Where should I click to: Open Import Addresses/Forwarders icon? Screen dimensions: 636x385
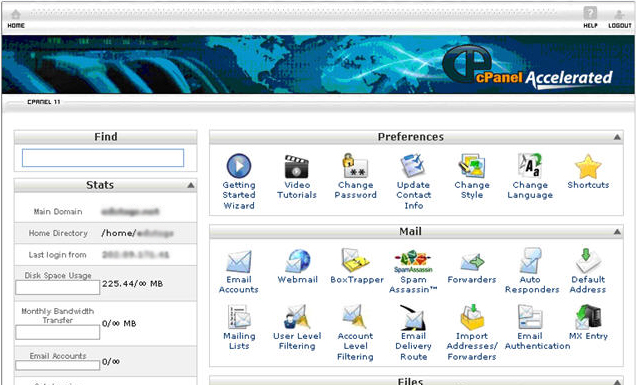pos(472,317)
